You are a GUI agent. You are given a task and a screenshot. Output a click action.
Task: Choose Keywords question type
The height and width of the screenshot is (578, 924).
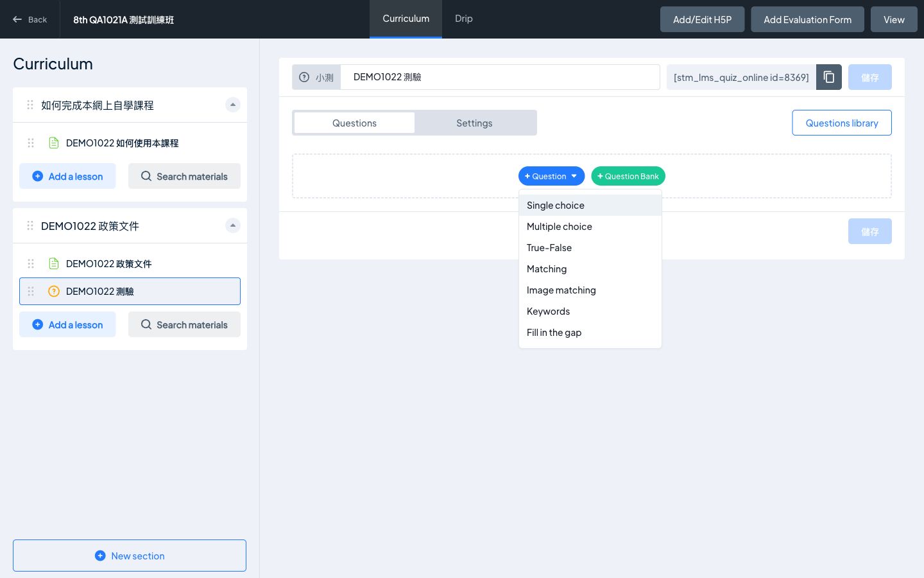(590, 311)
